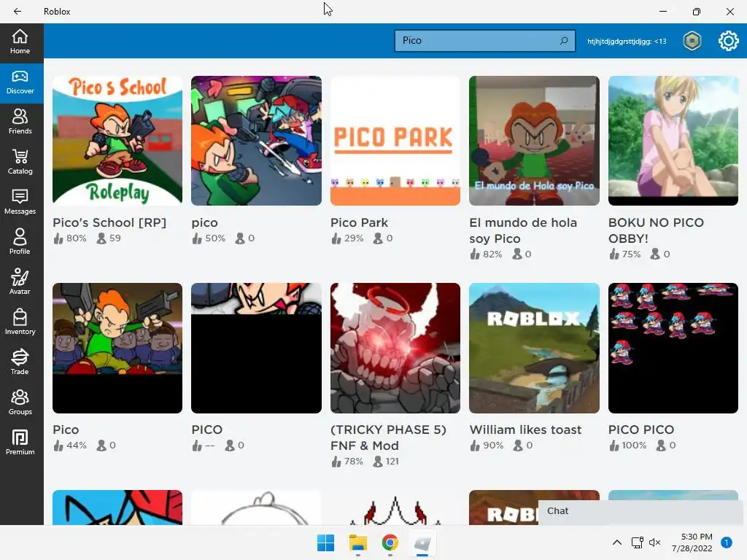747x560 pixels.
Task: Open the PICO PARK game thumbnail
Action: pyautogui.click(x=395, y=141)
